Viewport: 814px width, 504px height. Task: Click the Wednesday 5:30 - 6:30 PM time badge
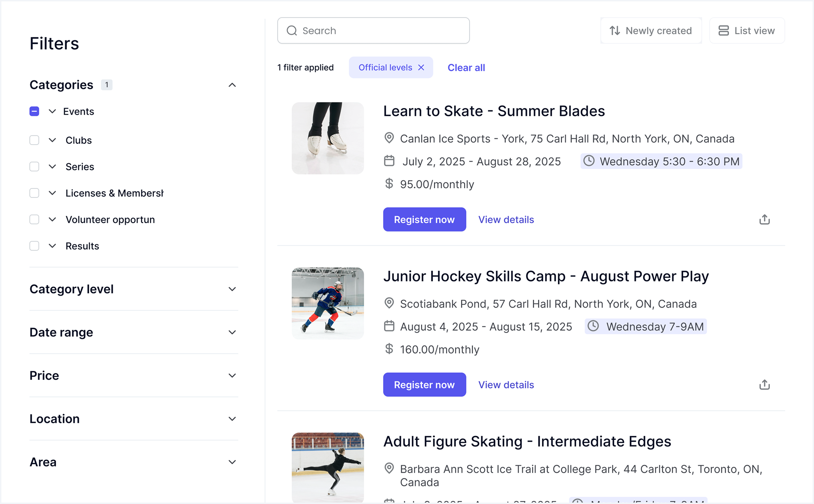click(x=661, y=161)
